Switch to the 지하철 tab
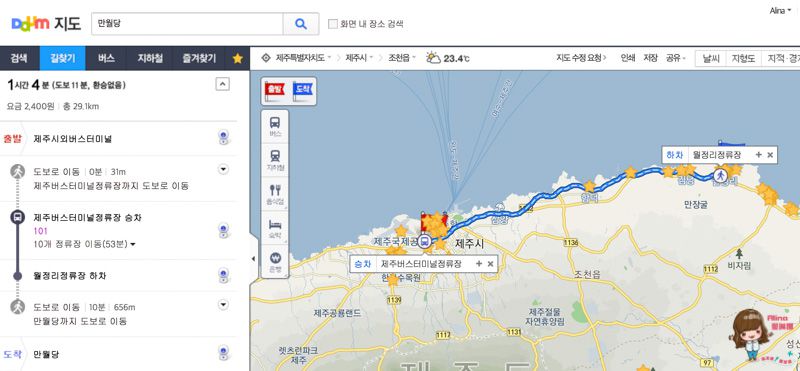800x371 pixels. click(150, 58)
